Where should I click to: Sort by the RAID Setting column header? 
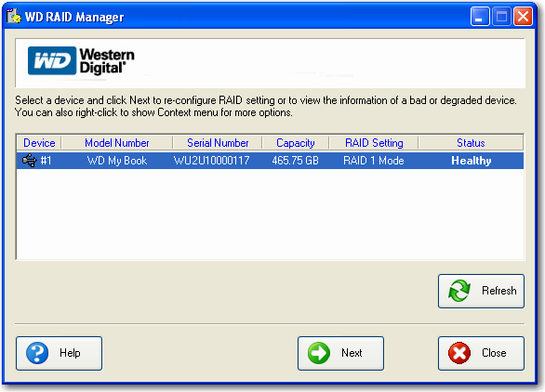click(x=374, y=143)
